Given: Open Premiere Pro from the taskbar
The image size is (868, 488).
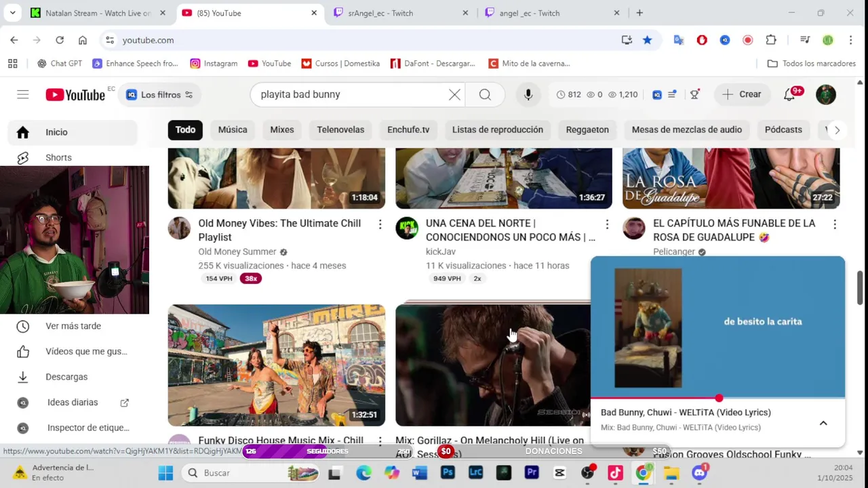Looking at the screenshot, I should click(x=532, y=472).
